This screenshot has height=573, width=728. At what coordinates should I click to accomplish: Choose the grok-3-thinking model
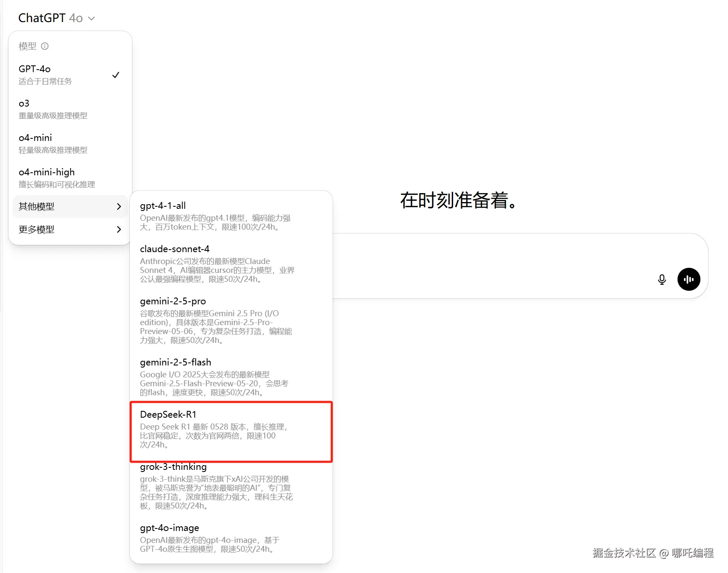click(231, 486)
